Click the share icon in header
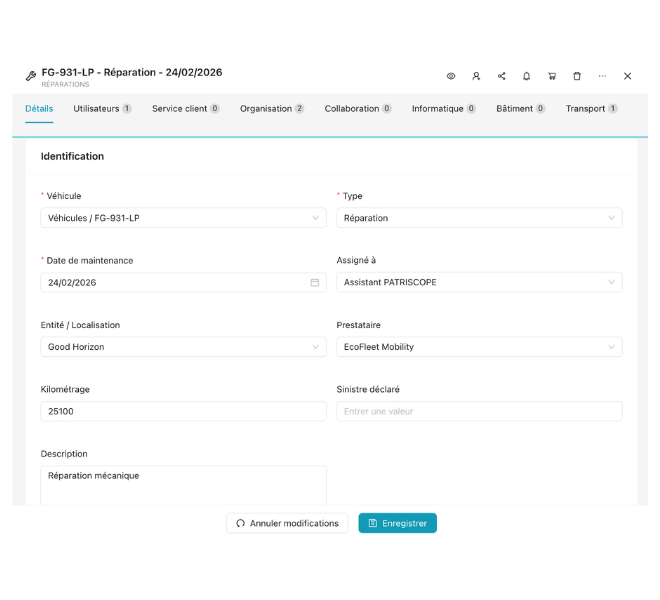The image size is (660, 600). click(x=501, y=76)
